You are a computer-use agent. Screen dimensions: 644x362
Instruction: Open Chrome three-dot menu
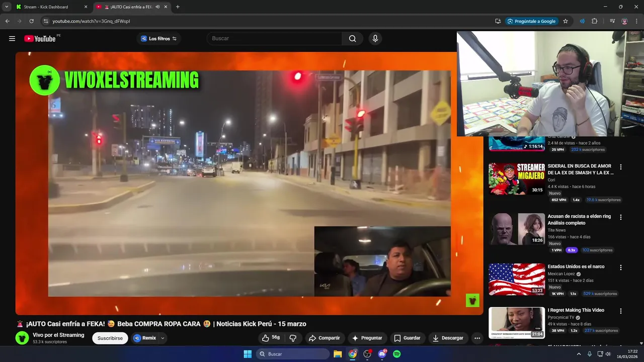[636, 21]
